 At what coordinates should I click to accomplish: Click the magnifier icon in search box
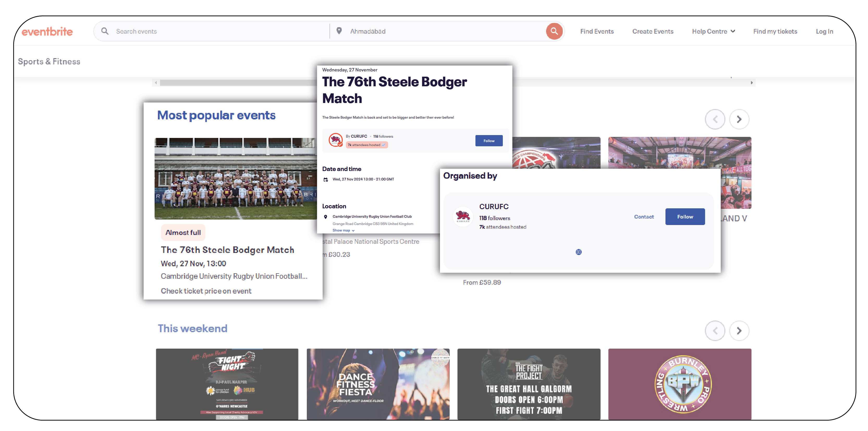coord(105,31)
